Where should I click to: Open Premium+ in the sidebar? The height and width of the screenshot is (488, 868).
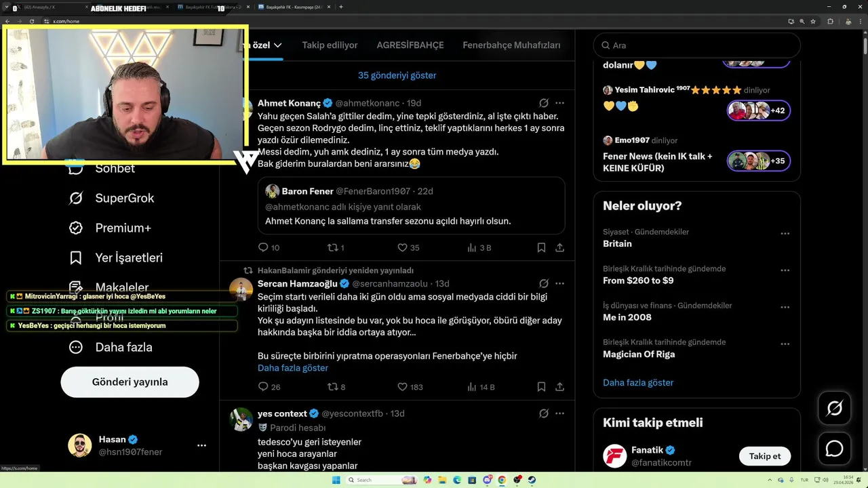coord(110,228)
